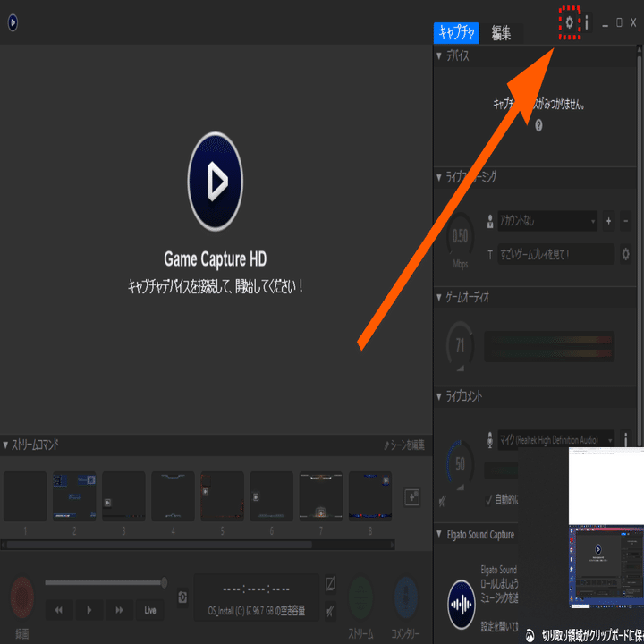Screen dimensions: 644x644
Task: Select scene thumbnail 2
Action: click(x=74, y=496)
